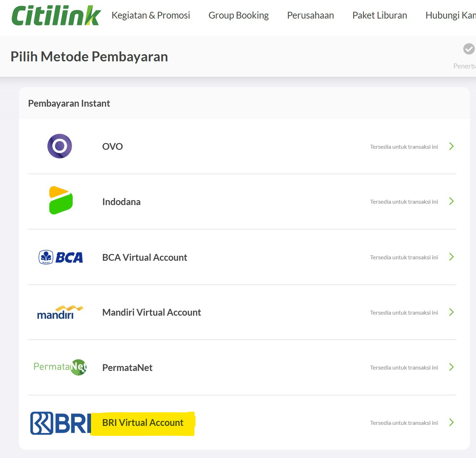Open the BRI Virtual Account arrow
The image size is (476, 458).
pyautogui.click(x=451, y=422)
